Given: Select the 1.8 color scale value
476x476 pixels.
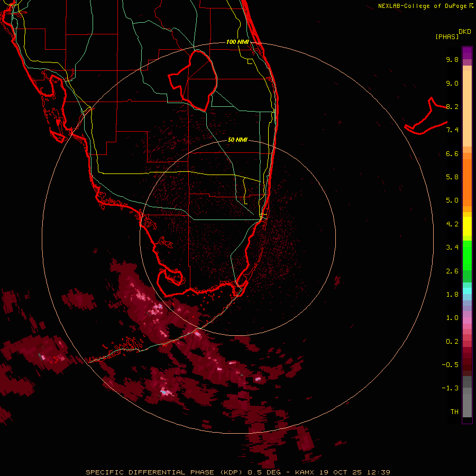Looking at the screenshot, I should pyautogui.click(x=452, y=295).
